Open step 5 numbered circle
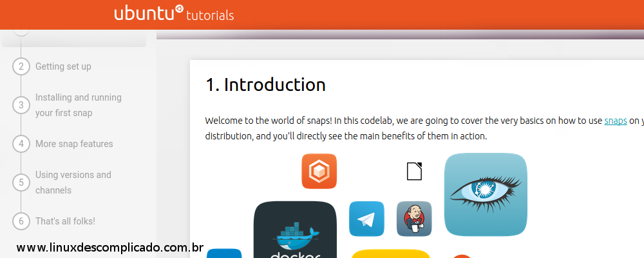 21,183
